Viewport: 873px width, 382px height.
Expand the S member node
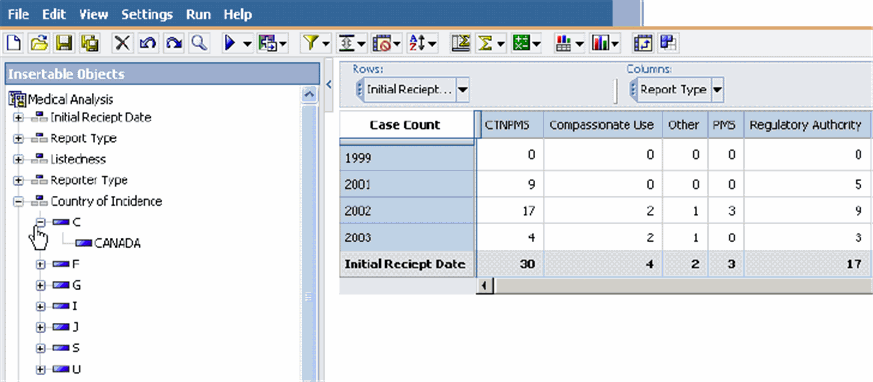point(40,349)
